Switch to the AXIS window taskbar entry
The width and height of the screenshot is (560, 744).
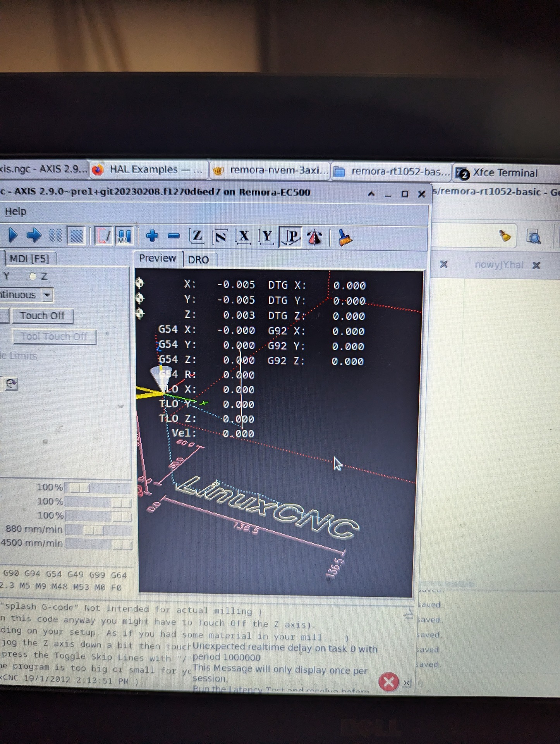tap(44, 169)
